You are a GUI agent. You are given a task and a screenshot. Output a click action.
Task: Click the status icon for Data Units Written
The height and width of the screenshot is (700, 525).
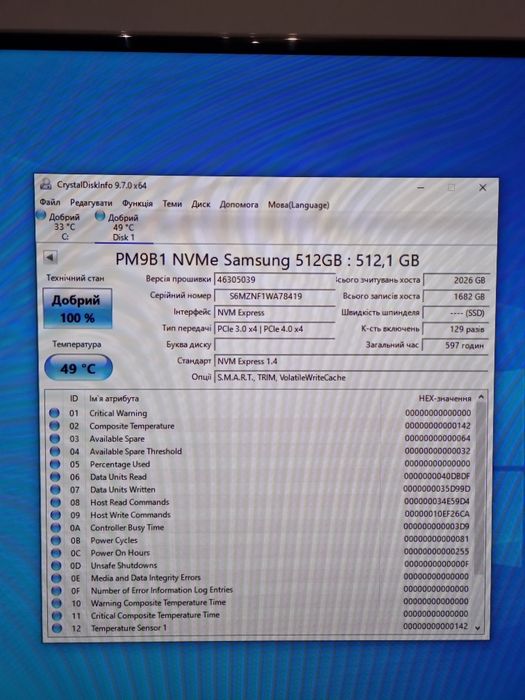click(55, 489)
